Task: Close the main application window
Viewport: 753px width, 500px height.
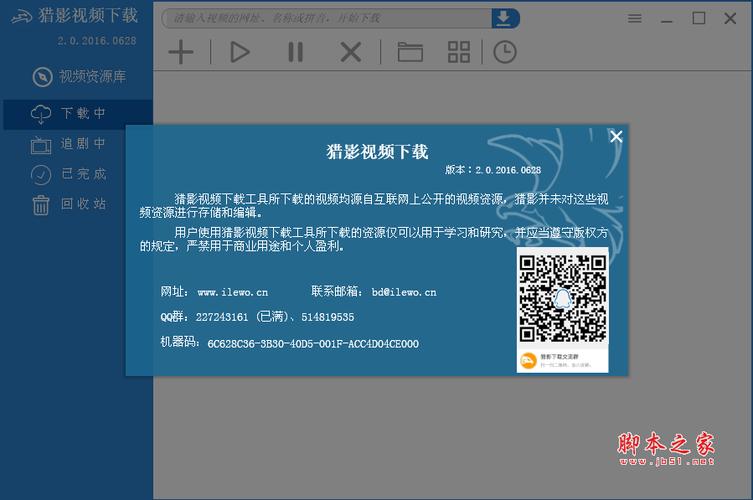Action: click(x=730, y=18)
